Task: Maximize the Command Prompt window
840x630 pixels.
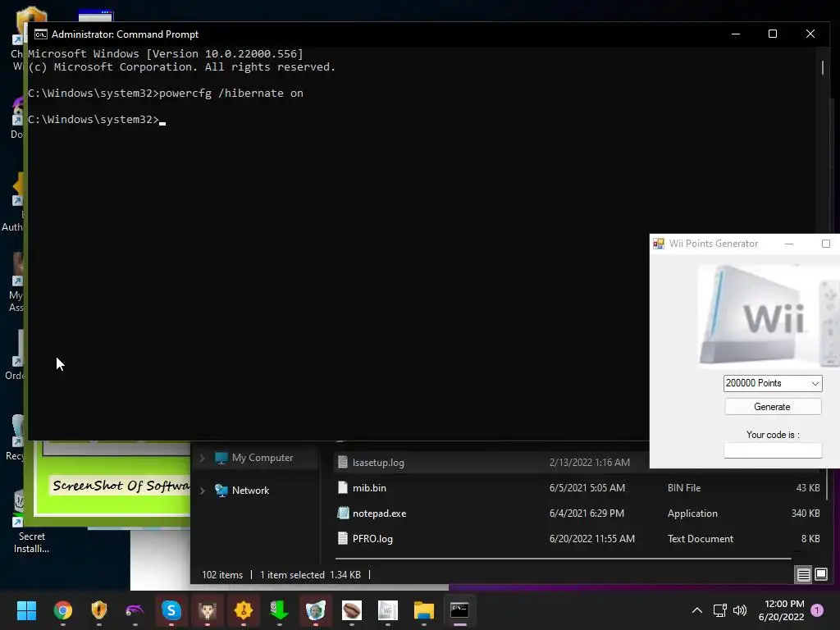Action: pos(773,34)
